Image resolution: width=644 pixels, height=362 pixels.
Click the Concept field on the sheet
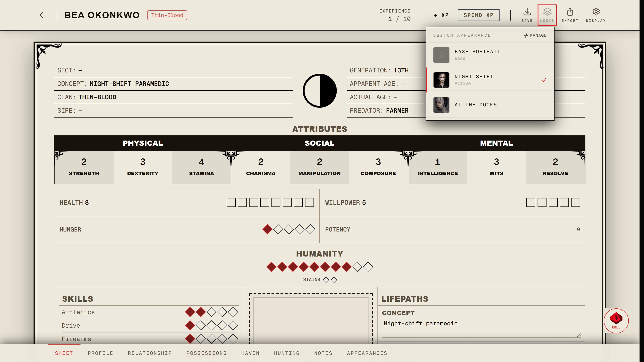point(173,84)
